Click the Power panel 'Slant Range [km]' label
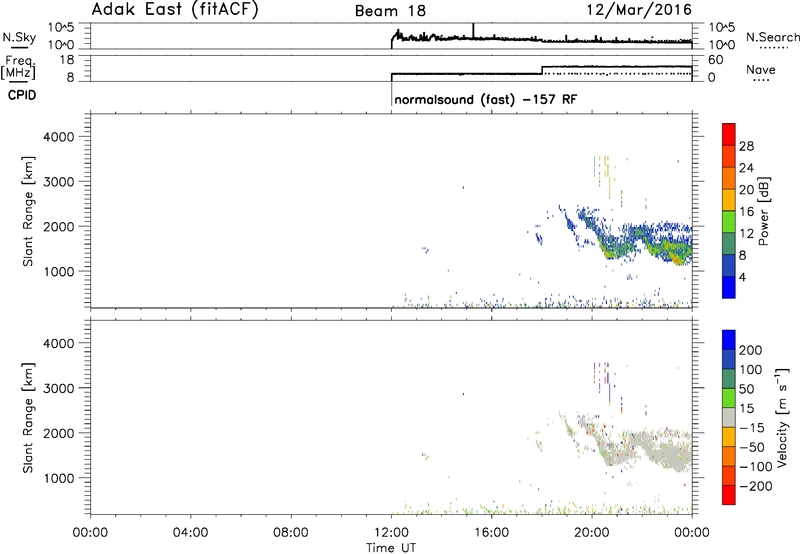 point(28,211)
